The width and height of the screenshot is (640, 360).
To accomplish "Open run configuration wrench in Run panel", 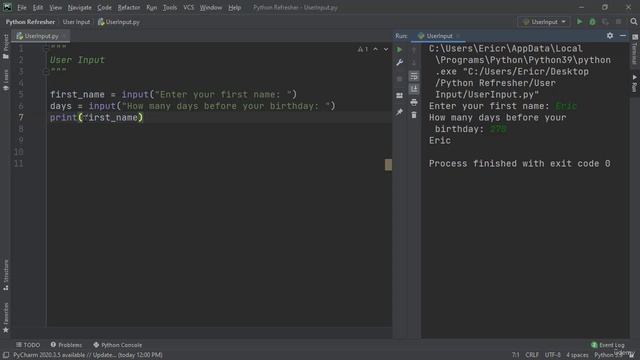I will (x=400, y=62).
